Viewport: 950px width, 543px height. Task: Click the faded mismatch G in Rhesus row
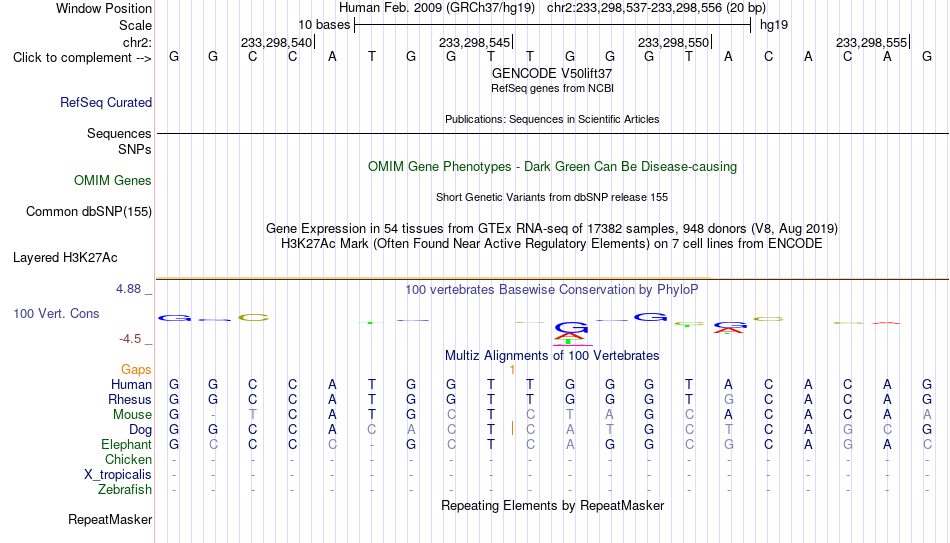click(x=728, y=399)
